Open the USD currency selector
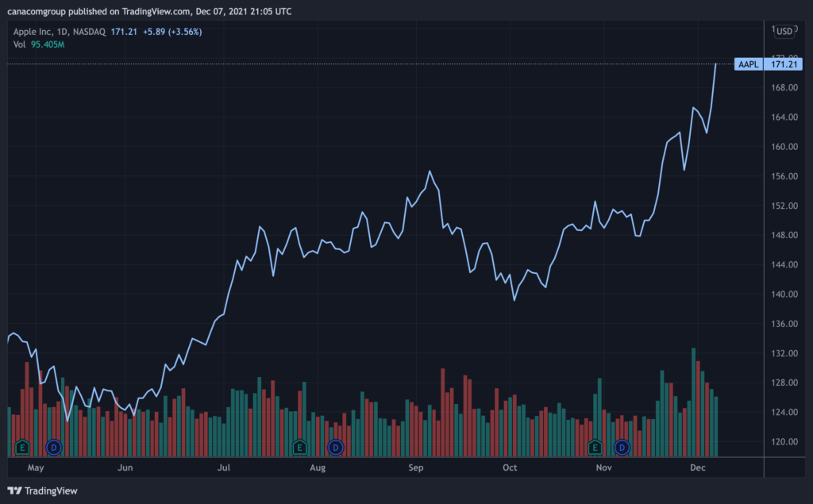 pyautogui.click(x=784, y=31)
